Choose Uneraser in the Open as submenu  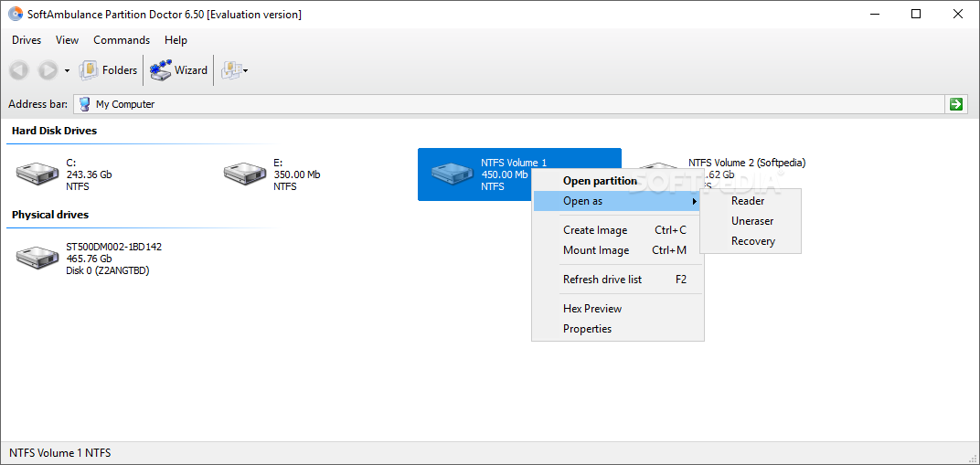750,221
